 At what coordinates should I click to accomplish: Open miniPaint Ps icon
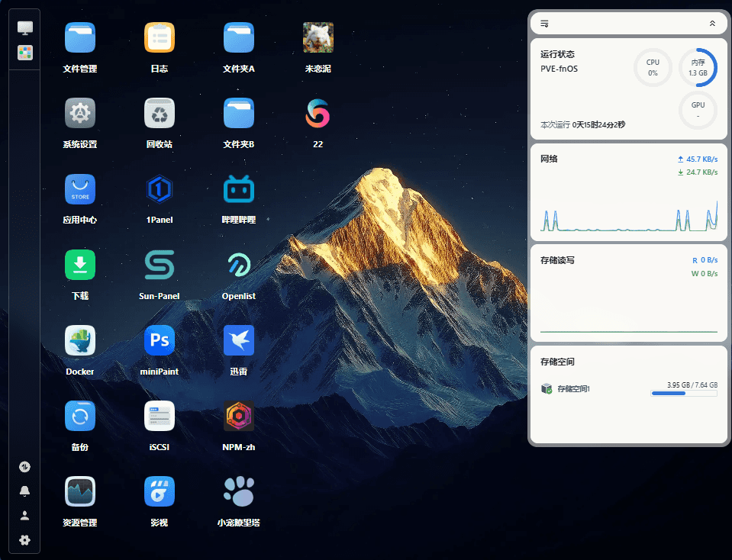point(160,341)
